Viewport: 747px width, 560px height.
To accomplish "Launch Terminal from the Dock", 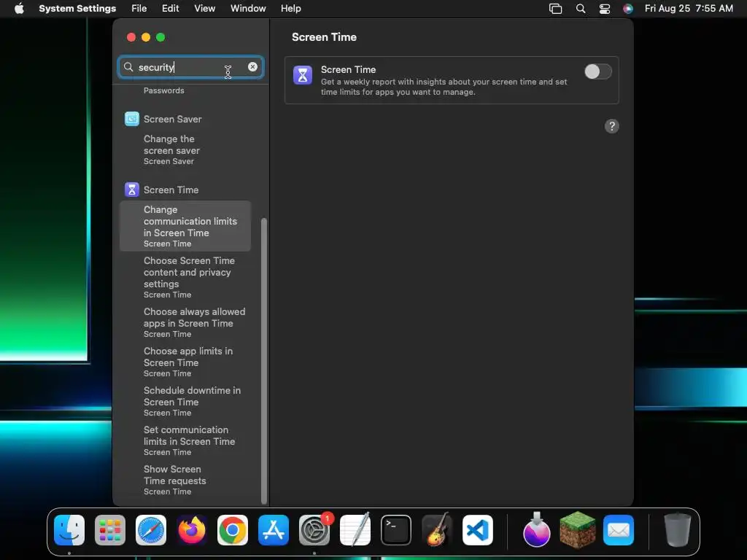I will tap(396, 530).
